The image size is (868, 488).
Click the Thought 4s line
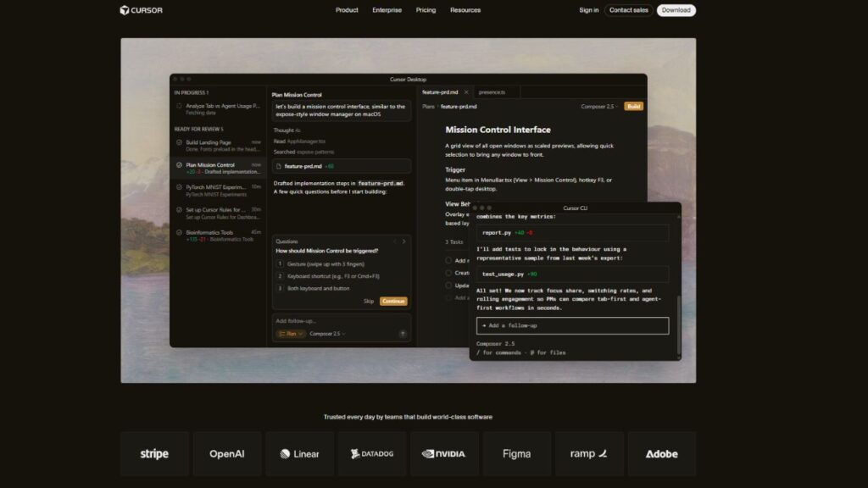287,130
